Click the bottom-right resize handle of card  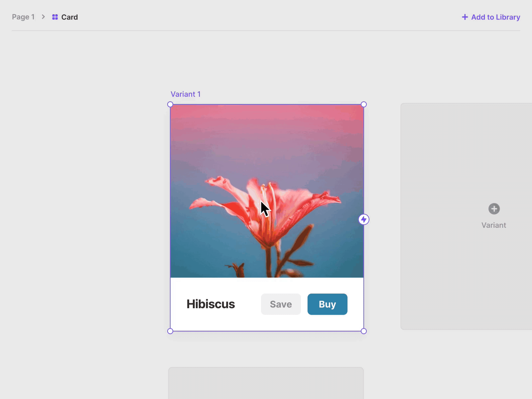click(x=364, y=331)
